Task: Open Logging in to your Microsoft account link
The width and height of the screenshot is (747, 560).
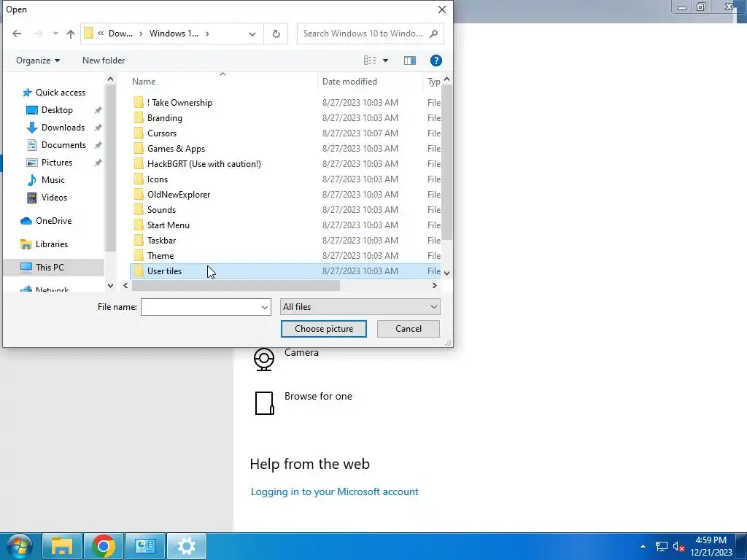Action: pos(334,492)
